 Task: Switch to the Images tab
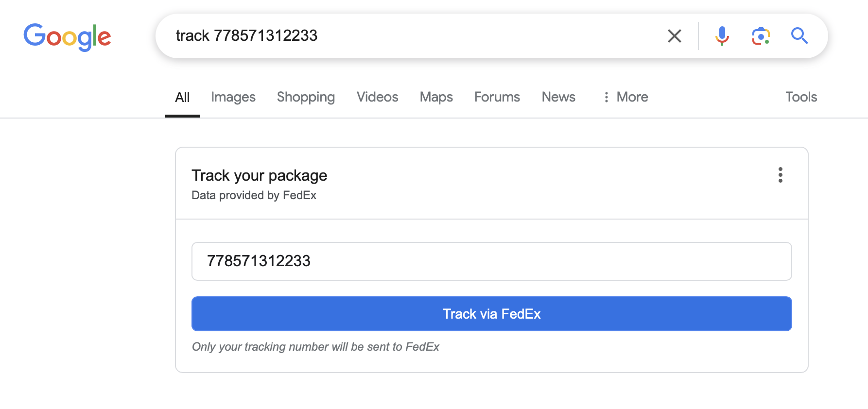pos(233,97)
